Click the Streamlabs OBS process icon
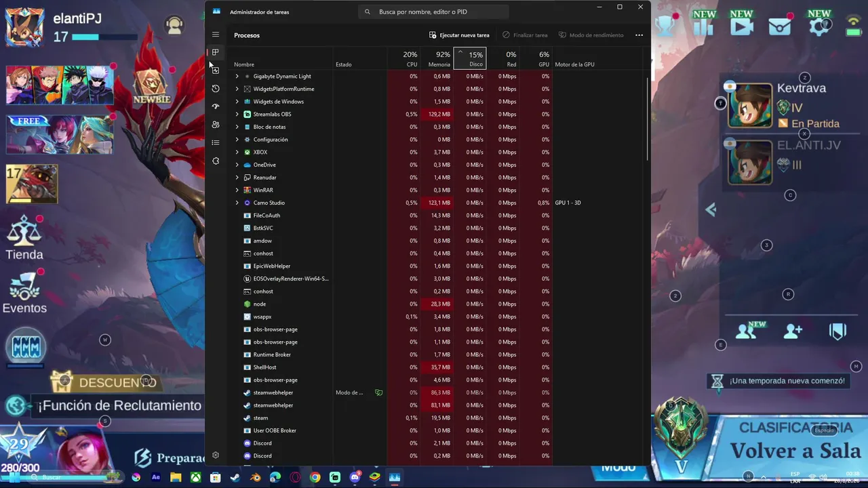Screen dimensions: 868x488 [x=248, y=114]
